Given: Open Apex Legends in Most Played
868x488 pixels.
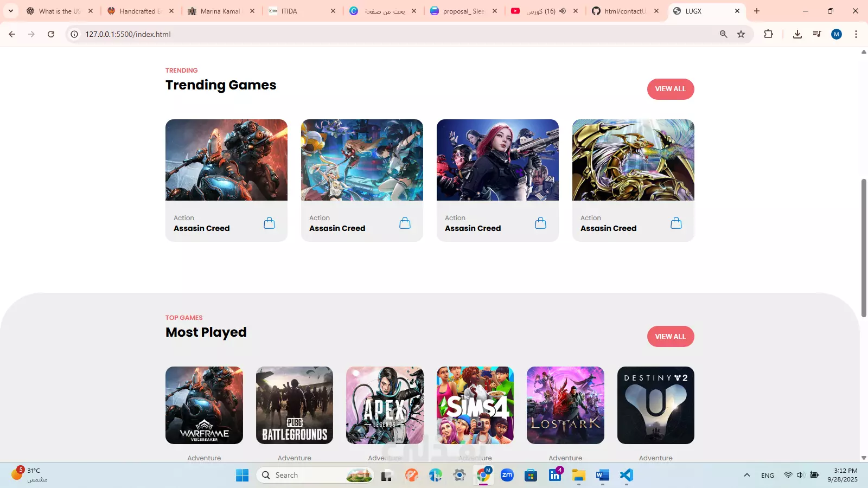Looking at the screenshot, I should (x=385, y=405).
